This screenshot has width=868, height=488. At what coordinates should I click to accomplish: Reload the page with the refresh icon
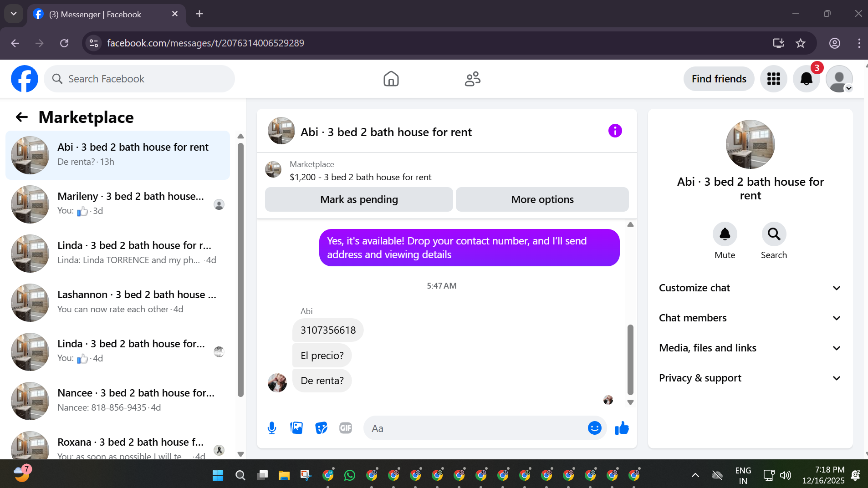coord(64,43)
